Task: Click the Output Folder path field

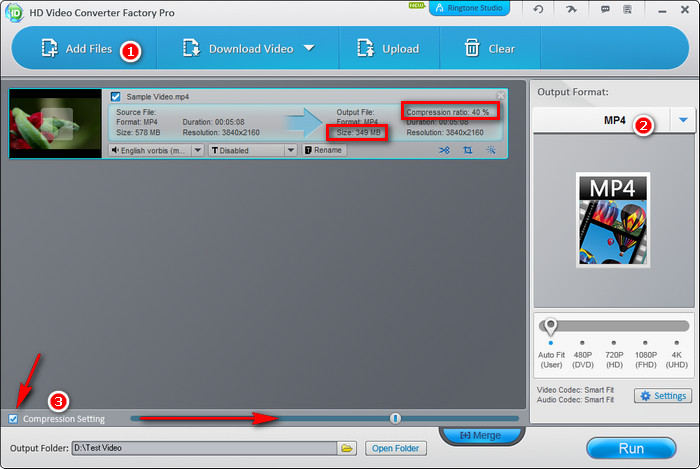Action: [x=204, y=448]
